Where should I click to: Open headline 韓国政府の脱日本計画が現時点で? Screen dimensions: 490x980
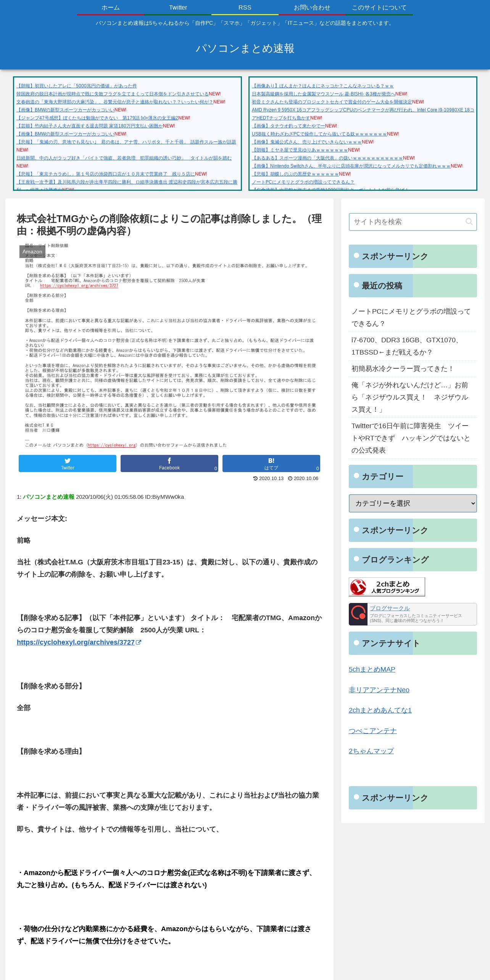[113, 94]
